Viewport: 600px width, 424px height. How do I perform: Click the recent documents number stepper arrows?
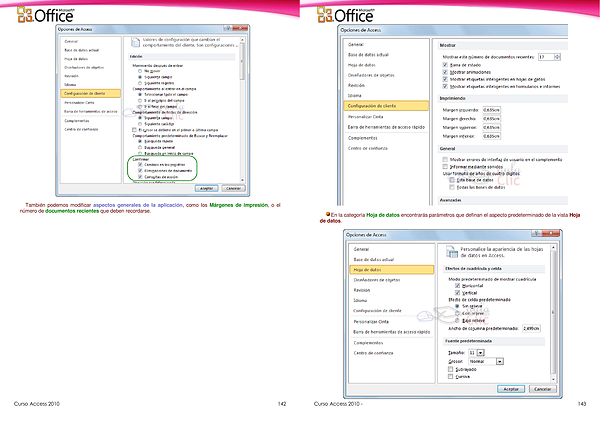[x=556, y=58]
